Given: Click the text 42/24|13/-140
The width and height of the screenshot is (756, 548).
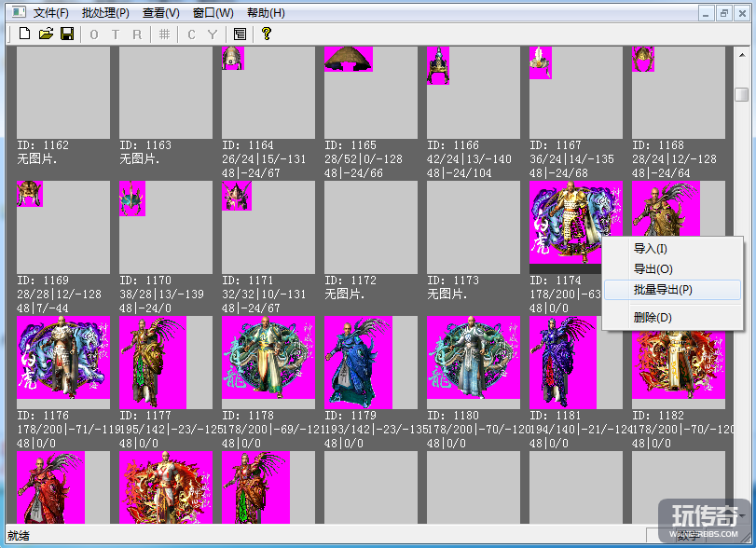Looking at the screenshot, I should (x=469, y=159).
